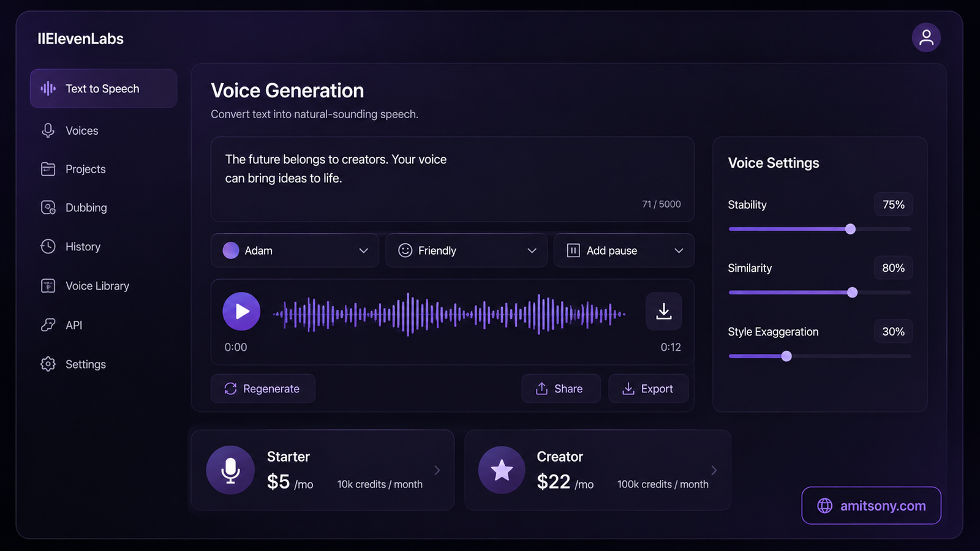Click the ElevenLabs logo
Viewport: 980px width, 551px height.
click(x=80, y=39)
